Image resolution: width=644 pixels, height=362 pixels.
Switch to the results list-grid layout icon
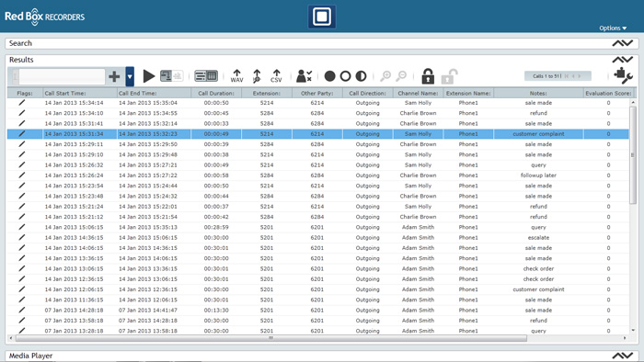206,76
